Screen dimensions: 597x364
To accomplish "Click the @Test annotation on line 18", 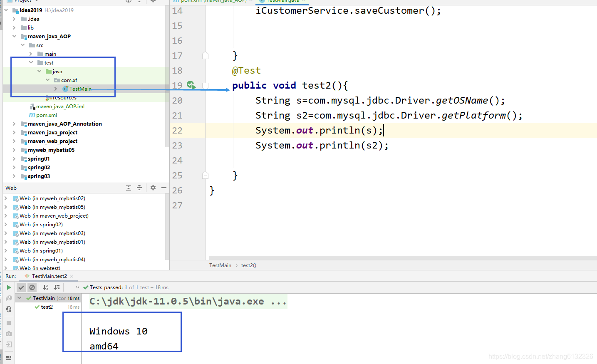I will [246, 70].
